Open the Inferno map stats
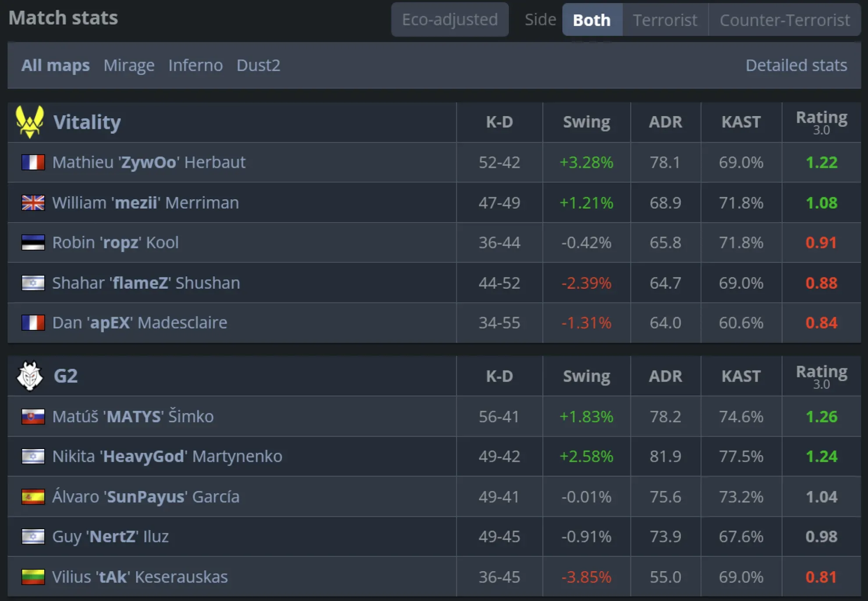Image resolution: width=868 pixels, height=601 pixels. click(x=196, y=65)
